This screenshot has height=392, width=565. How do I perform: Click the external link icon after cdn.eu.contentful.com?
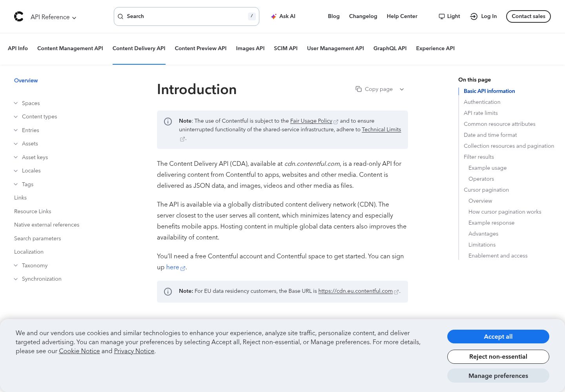(x=396, y=292)
